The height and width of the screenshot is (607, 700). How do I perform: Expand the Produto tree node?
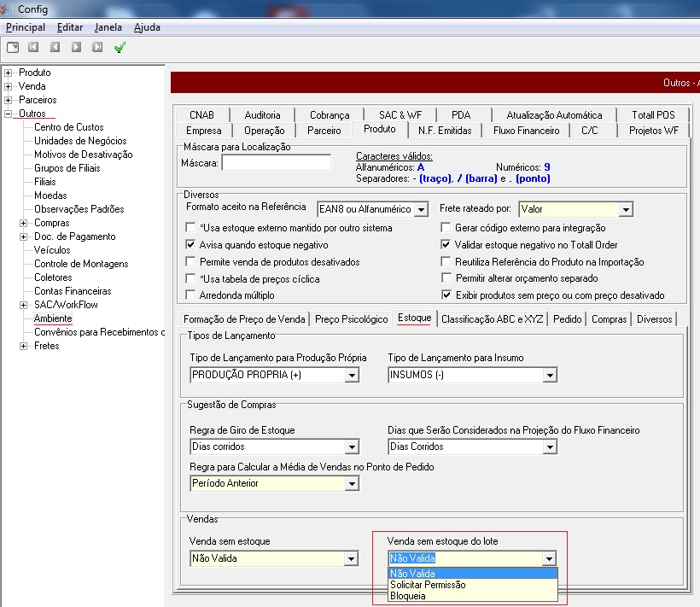point(8,73)
